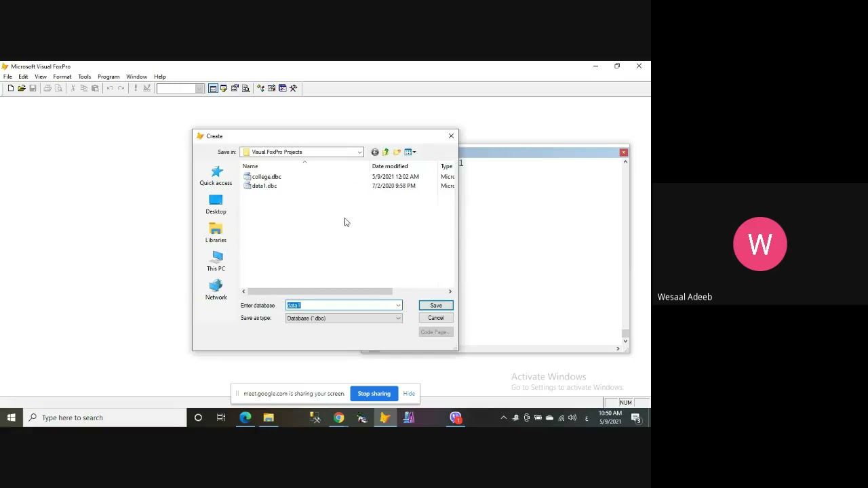
Task: Open the Program menu
Action: tap(108, 77)
